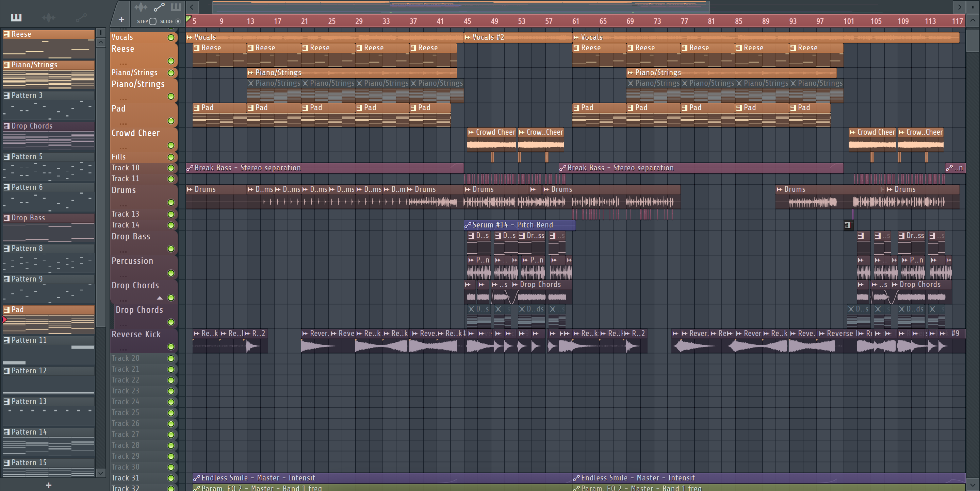Click the playlist horizontal overview scroll bar
The image size is (980, 491).
click(x=461, y=7)
